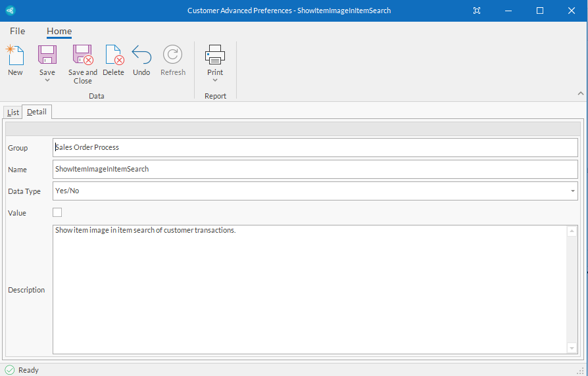Click the 'Data Type' field label
Screen dimensions: 588x376
pos(24,191)
